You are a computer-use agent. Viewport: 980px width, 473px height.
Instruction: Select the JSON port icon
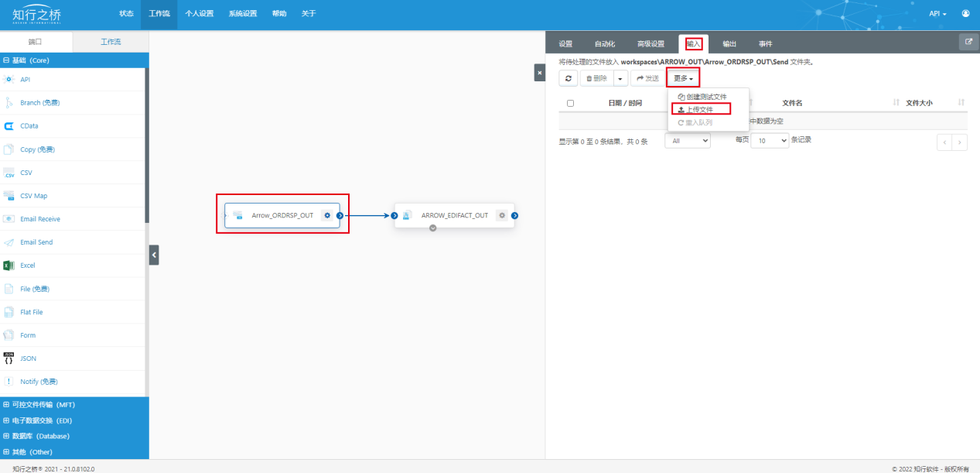(9, 358)
